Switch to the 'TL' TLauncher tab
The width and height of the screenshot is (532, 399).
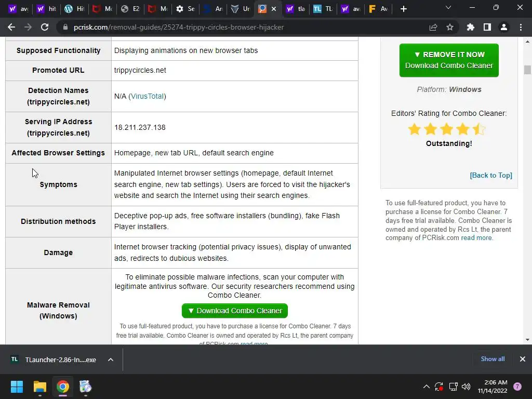point(323,9)
